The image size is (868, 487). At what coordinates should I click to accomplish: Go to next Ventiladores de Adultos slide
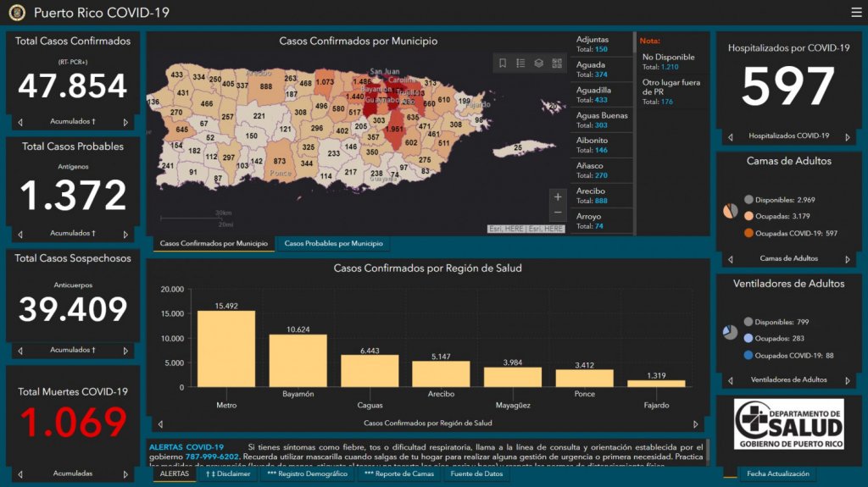[x=848, y=380]
